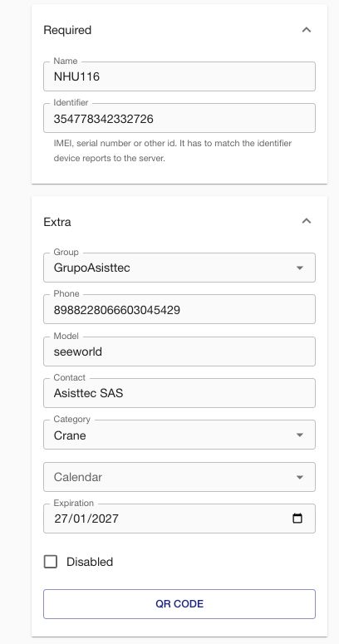This screenshot has height=644, width=339.
Task: Click the Disabled checkbox label
Action: pyautogui.click(x=90, y=562)
